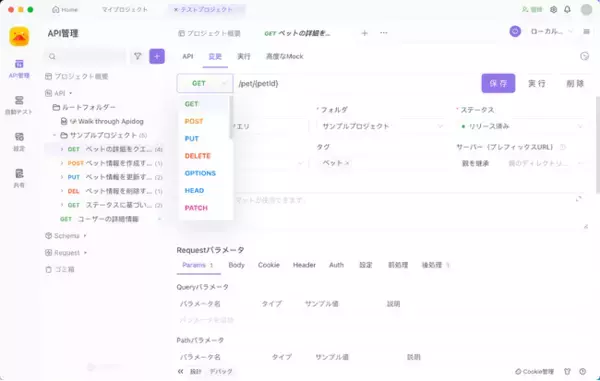Click the user avatar in the title bar

pyautogui.click(x=586, y=10)
